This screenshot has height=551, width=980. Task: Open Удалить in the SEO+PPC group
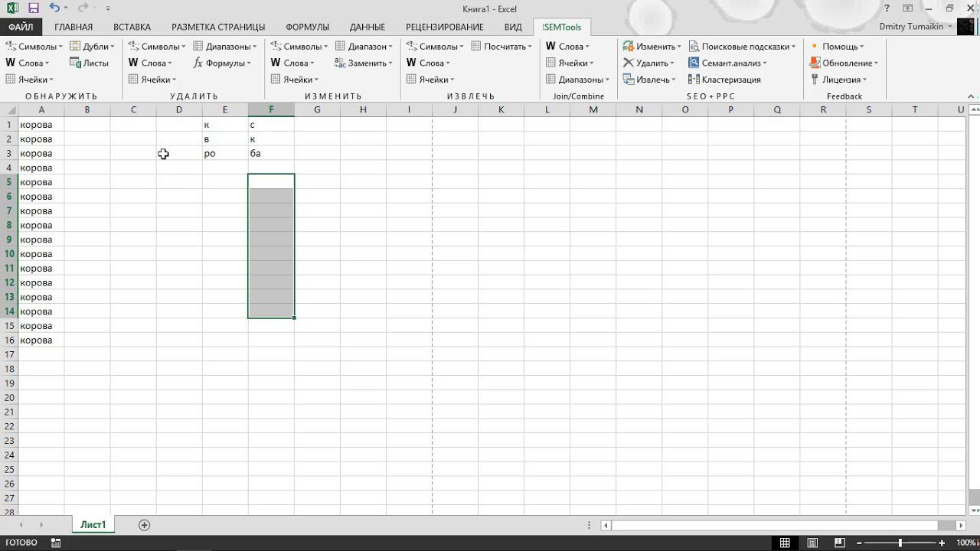648,63
